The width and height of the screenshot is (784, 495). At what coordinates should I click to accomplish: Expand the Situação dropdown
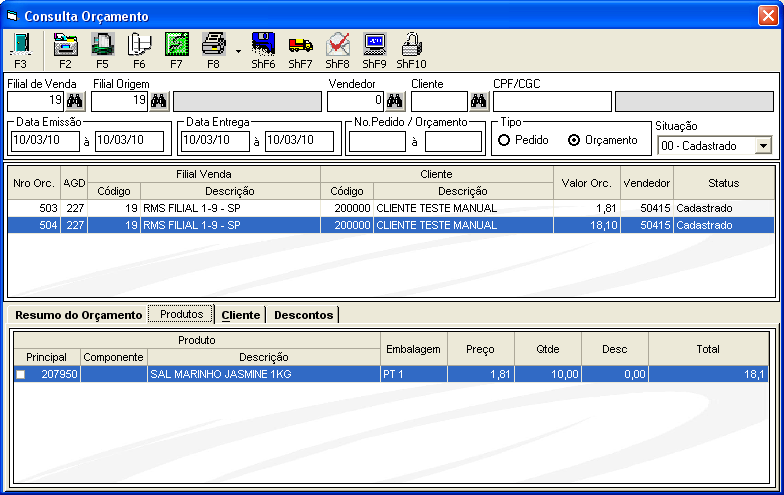[763, 146]
